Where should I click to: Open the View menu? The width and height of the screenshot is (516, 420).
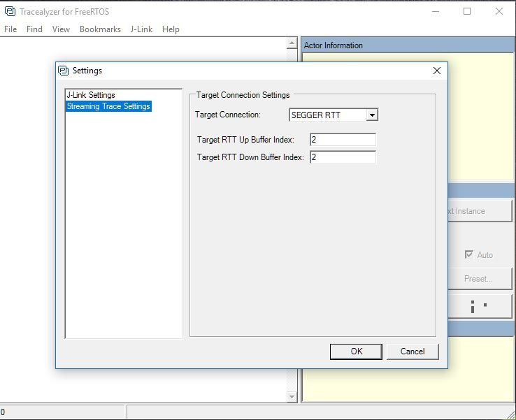[61, 29]
